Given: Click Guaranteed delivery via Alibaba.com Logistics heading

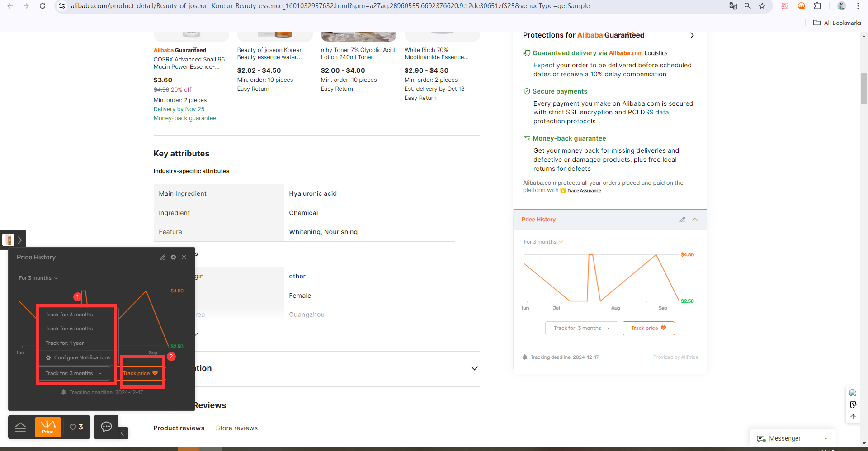Looking at the screenshot, I should pos(600,53).
